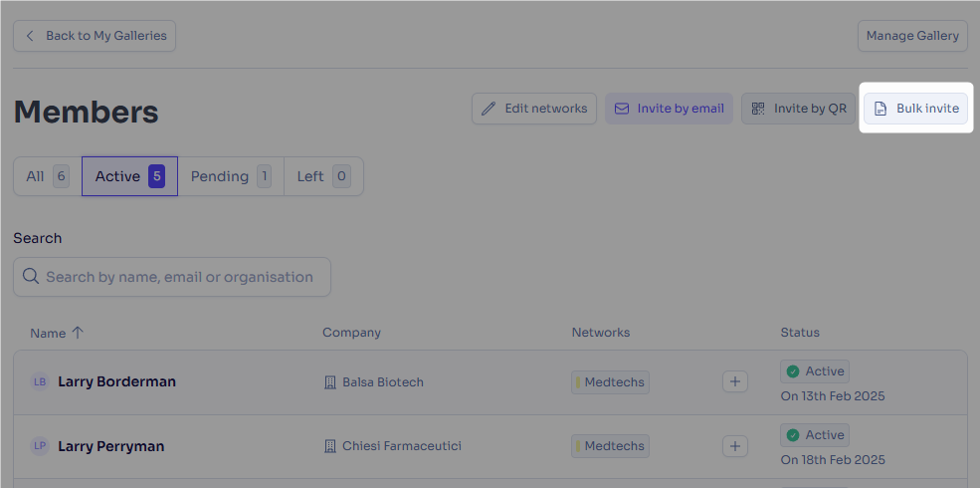The image size is (980, 488).
Task: Sort by Name column arrow
Action: pyautogui.click(x=78, y=333)
